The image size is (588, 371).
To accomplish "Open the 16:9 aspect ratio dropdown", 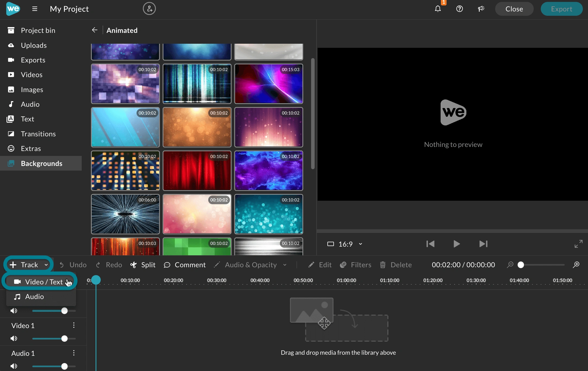I will pyautogui.click(x=345, y=244).
